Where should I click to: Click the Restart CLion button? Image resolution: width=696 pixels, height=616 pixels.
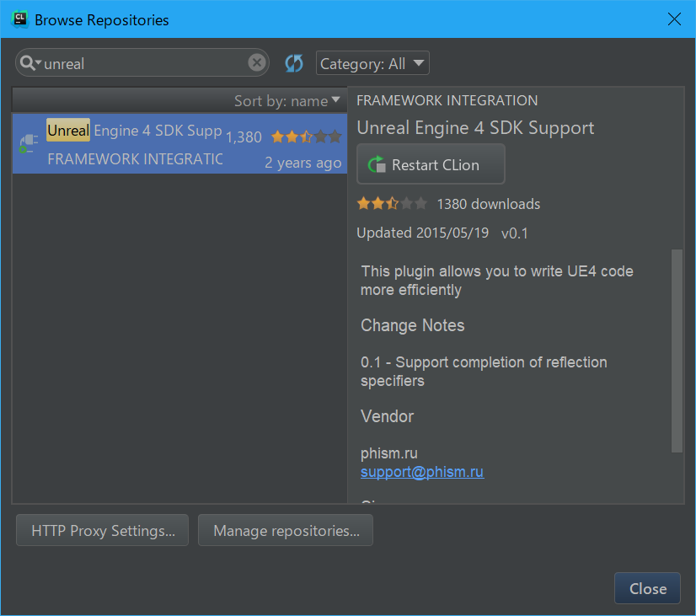(x=431, y=163)
